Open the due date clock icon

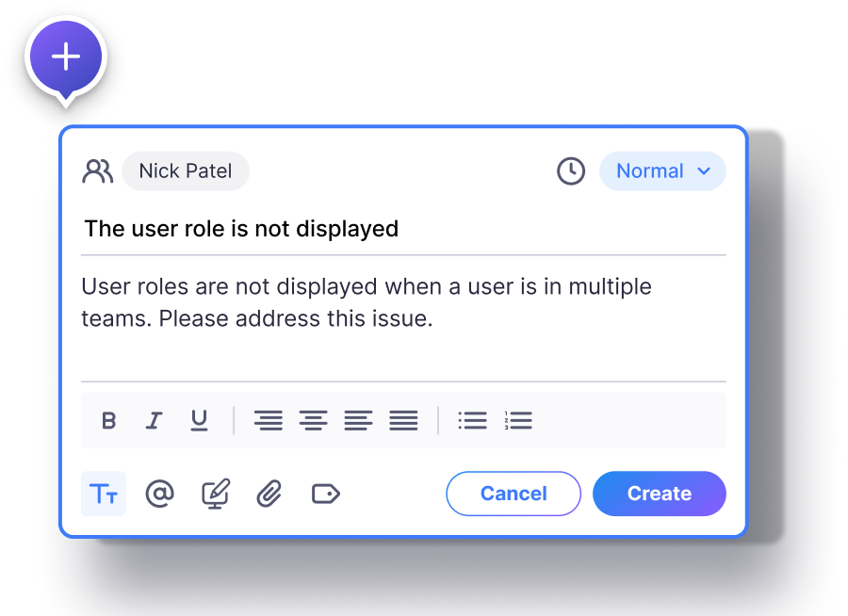pos(571,171)
